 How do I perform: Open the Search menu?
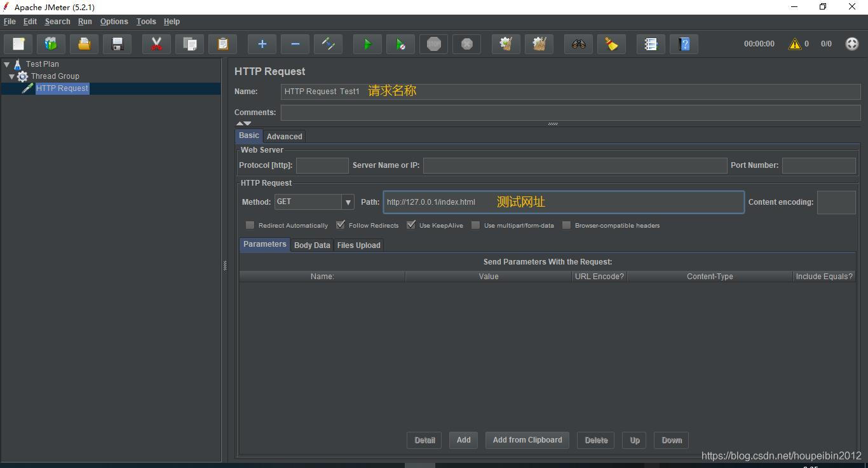click(57, 22)
